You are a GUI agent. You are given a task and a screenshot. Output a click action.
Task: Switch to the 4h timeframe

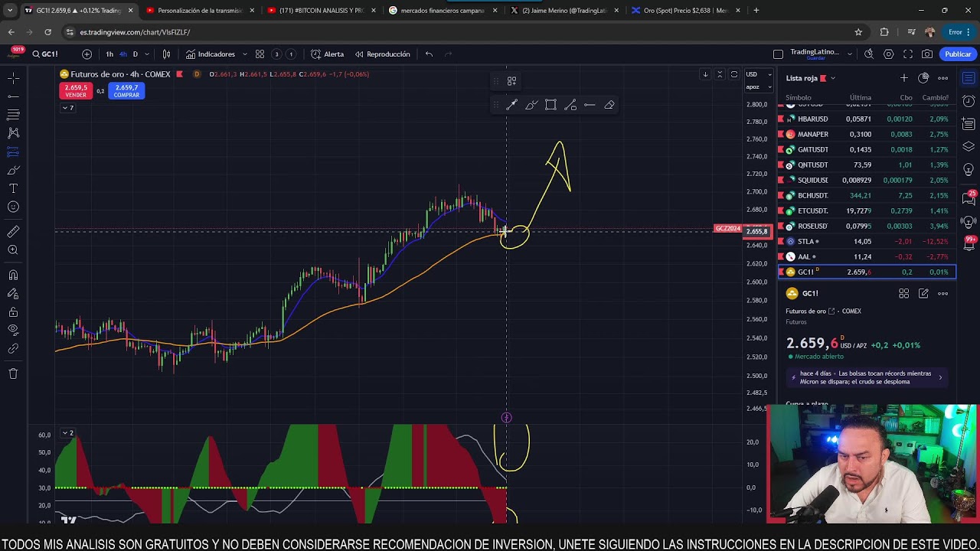122,54
